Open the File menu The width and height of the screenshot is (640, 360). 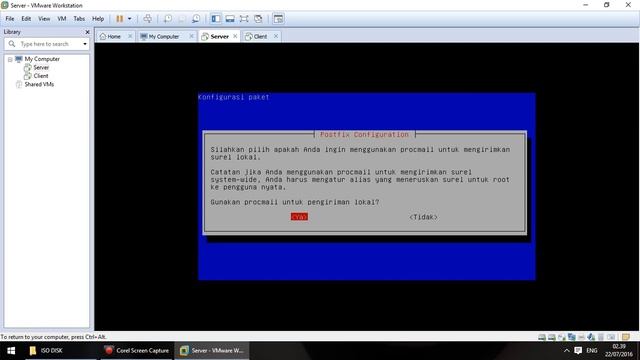(10, 19)
